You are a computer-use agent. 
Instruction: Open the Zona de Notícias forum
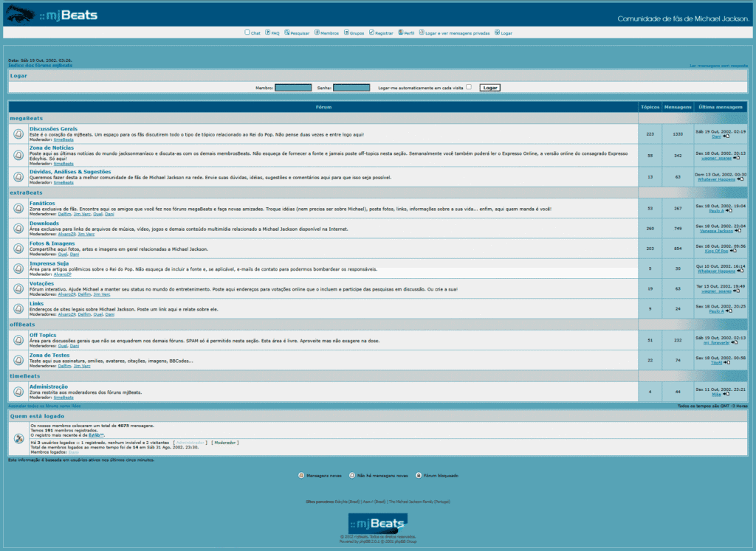pyautogui.click(x=52, y=148)
